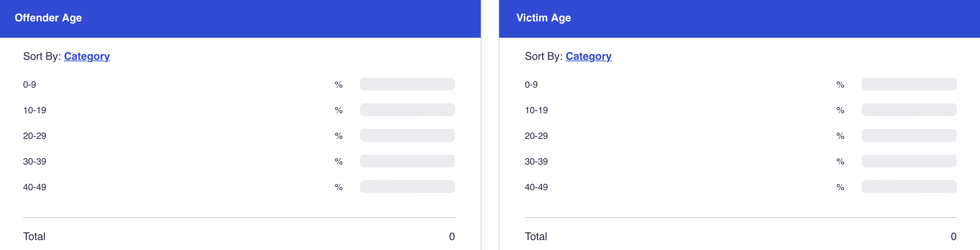Click the Offender Age Total value
The height and width of the screenshot is (250, 980).
(452, 237)
